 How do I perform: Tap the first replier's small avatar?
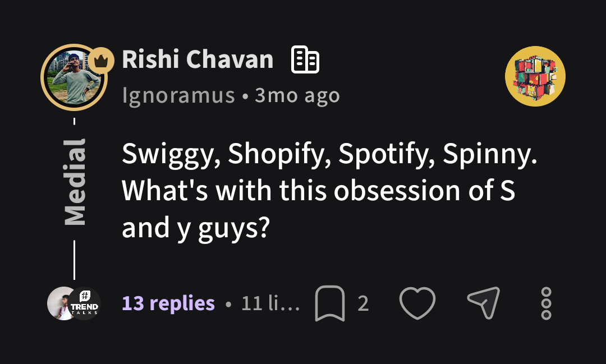tap(59, 303)
